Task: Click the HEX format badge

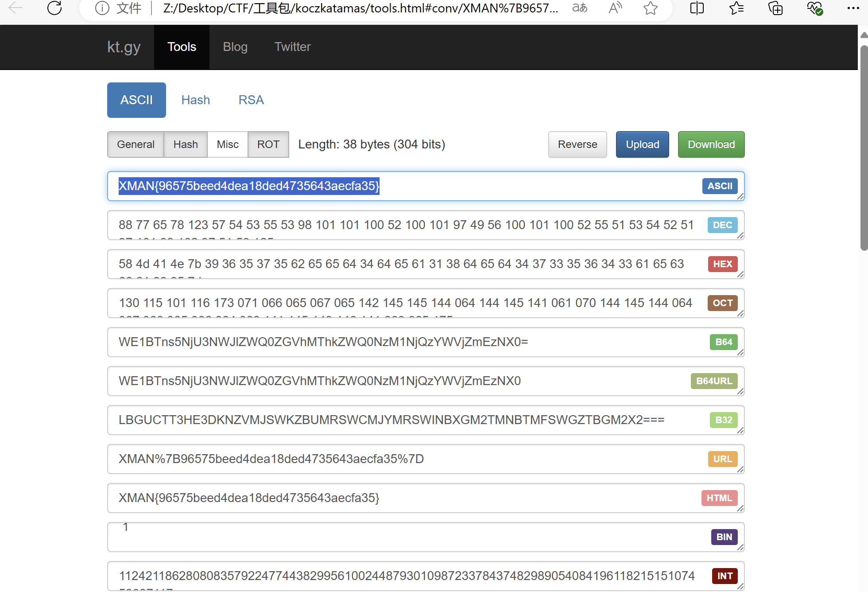Action: (722, 264)
